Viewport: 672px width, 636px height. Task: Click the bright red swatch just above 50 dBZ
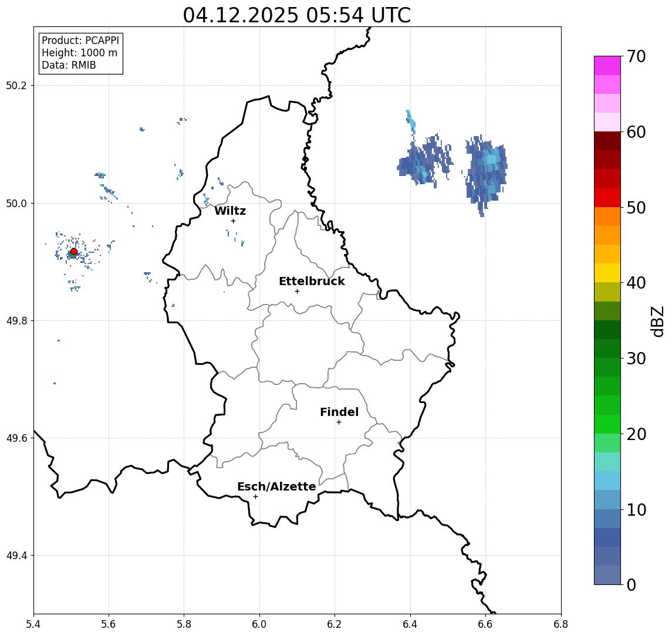pyautogui.click(x=607, y=198)
